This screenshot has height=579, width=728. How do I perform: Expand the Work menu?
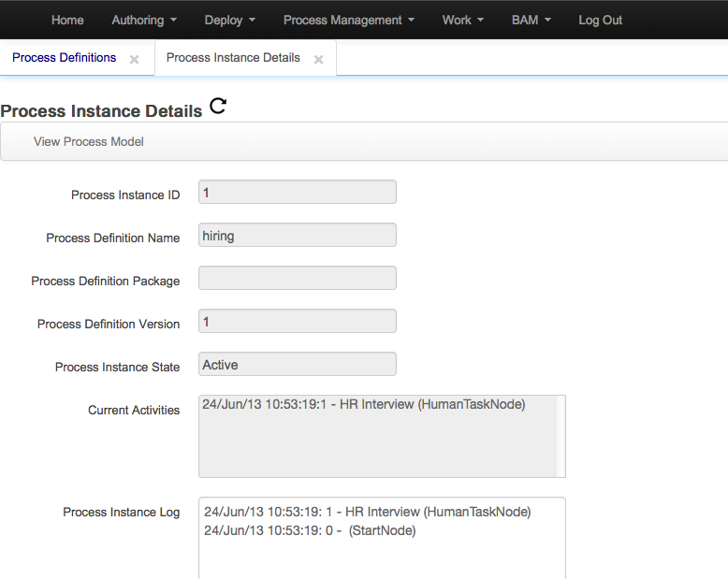462,20
